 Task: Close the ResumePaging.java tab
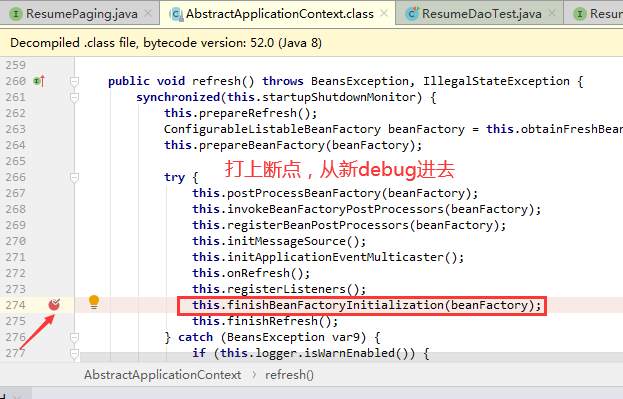tap(148, 14)
